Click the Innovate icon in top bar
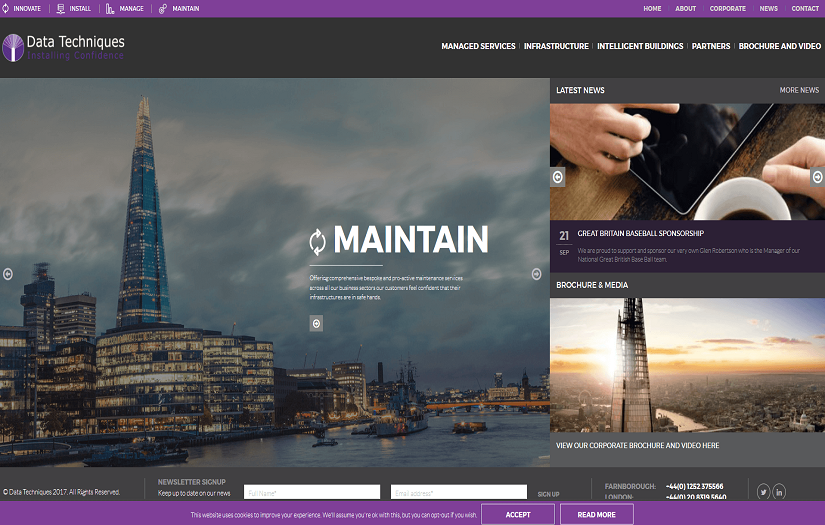Image resolution: width=825 pixels, height=525 pixels. tap(5, 8)
